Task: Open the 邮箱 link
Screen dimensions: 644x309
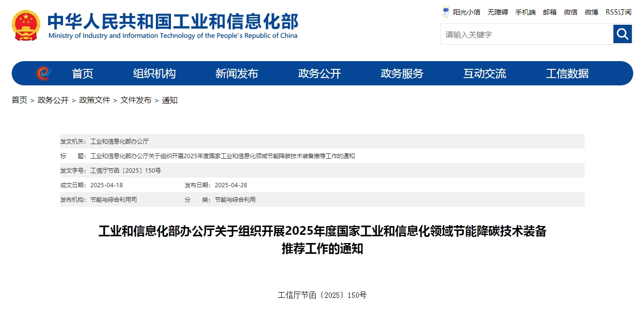Action: coord(550,12)
